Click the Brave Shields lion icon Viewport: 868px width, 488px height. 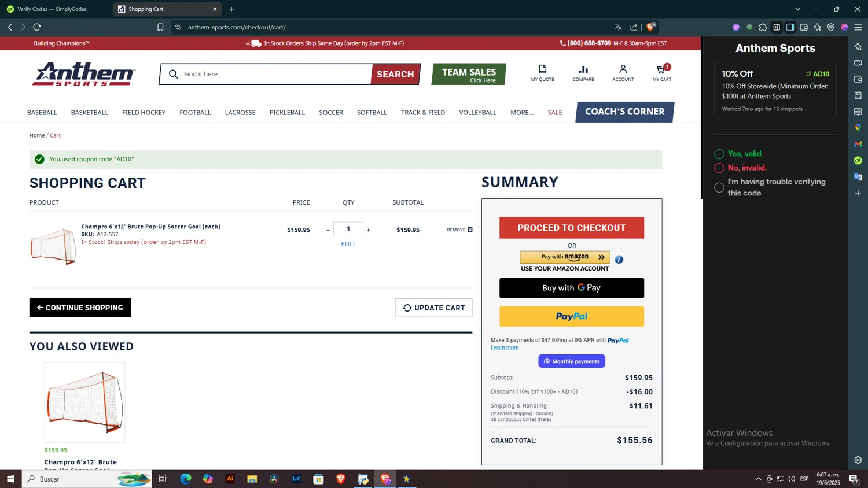click(x=650, y=27)
